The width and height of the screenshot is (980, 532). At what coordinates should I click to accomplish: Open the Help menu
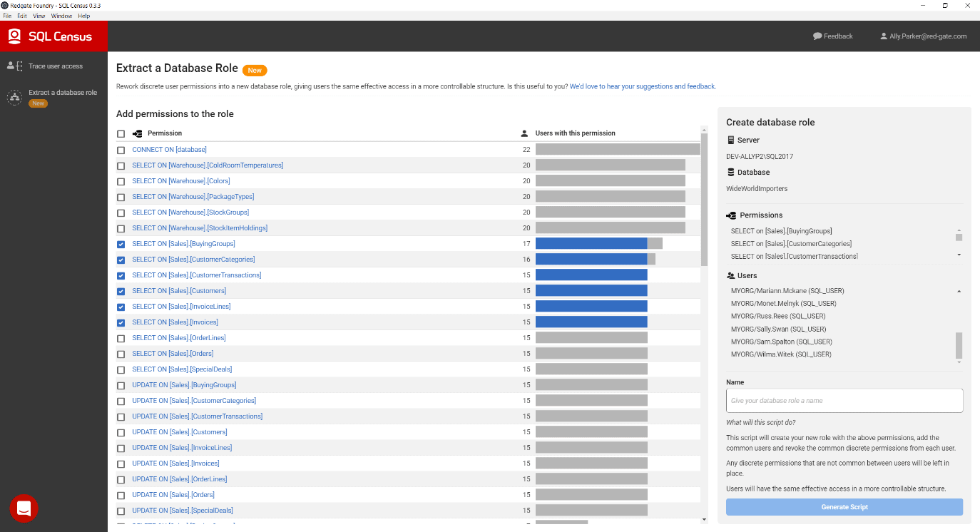(84, 16)
